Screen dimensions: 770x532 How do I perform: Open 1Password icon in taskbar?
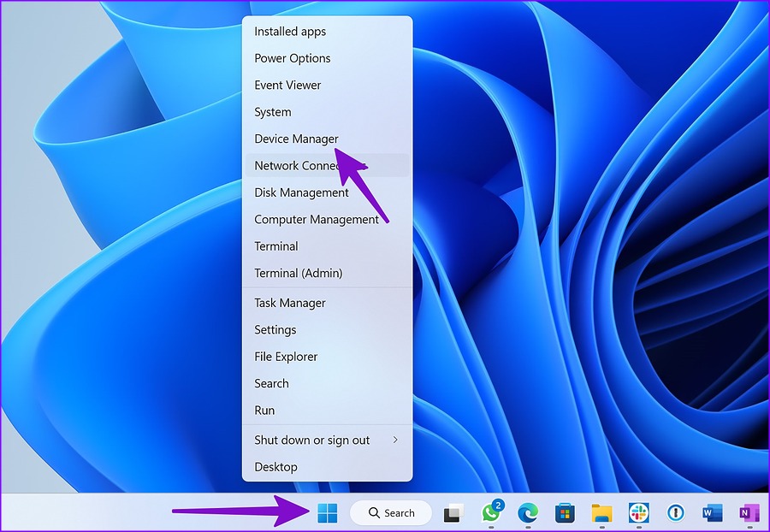click(676, 513)
